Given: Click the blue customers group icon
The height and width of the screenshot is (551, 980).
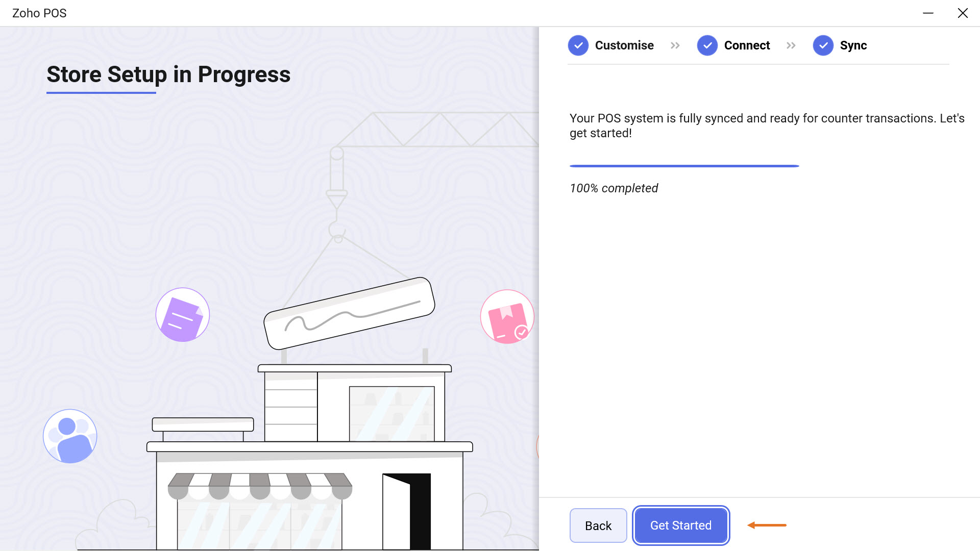Looking at the screenshot, I should tap(70, 436).
